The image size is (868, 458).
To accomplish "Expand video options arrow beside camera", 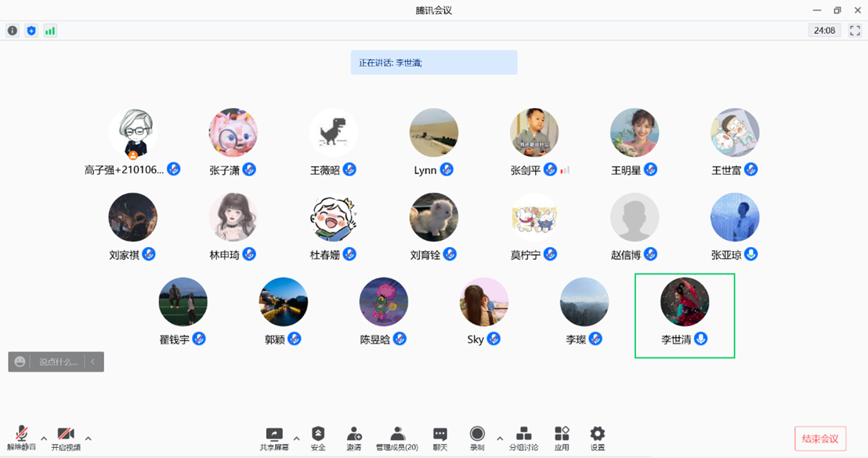I will coord(88,438).
